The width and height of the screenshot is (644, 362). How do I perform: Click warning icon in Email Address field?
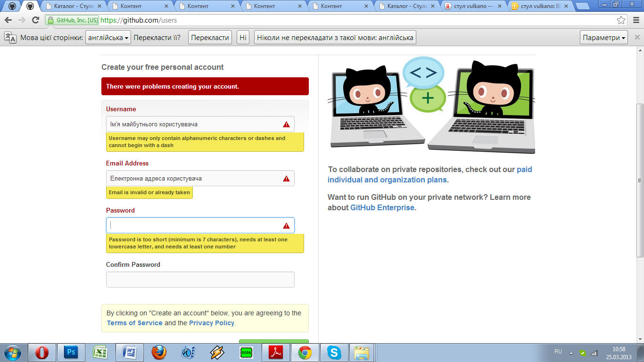coord(286,179)
